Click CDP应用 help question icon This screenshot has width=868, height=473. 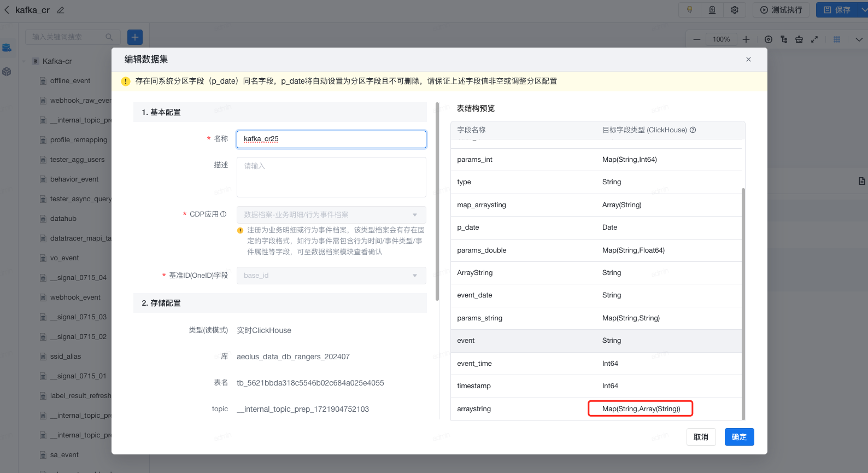click(223, 214)
